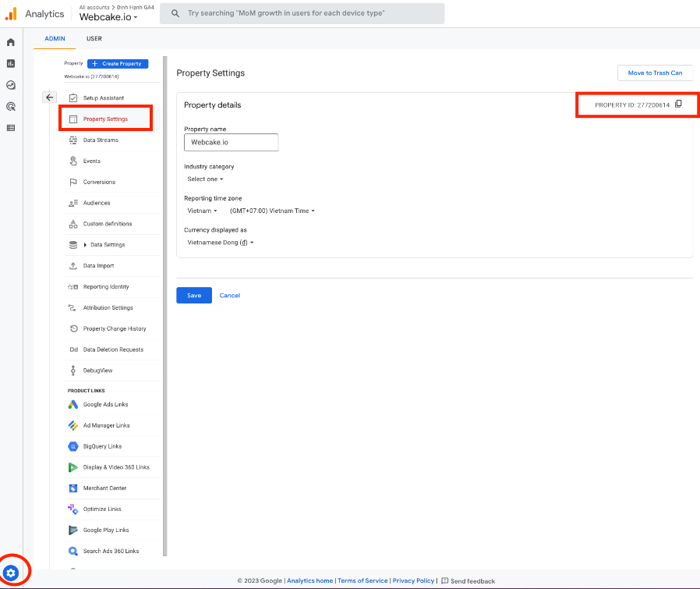The height and width of the screenshot is (589, 700).
Task: Click the Attribution Settings path icon
Action: [72, 308]
